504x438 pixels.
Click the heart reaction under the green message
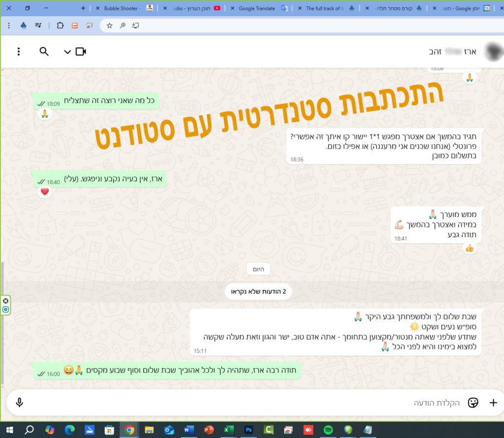coord(45,191)
